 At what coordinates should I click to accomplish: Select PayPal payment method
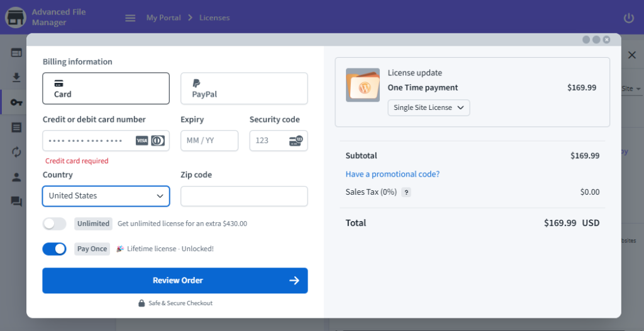[245, 89]
